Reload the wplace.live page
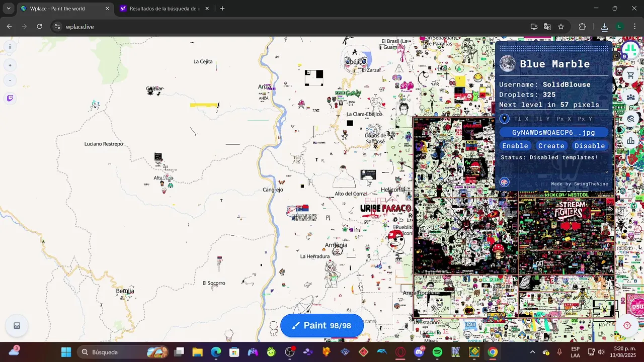This screenshot has height=362, width=644. pyautogui.click(x=39, y=27)
